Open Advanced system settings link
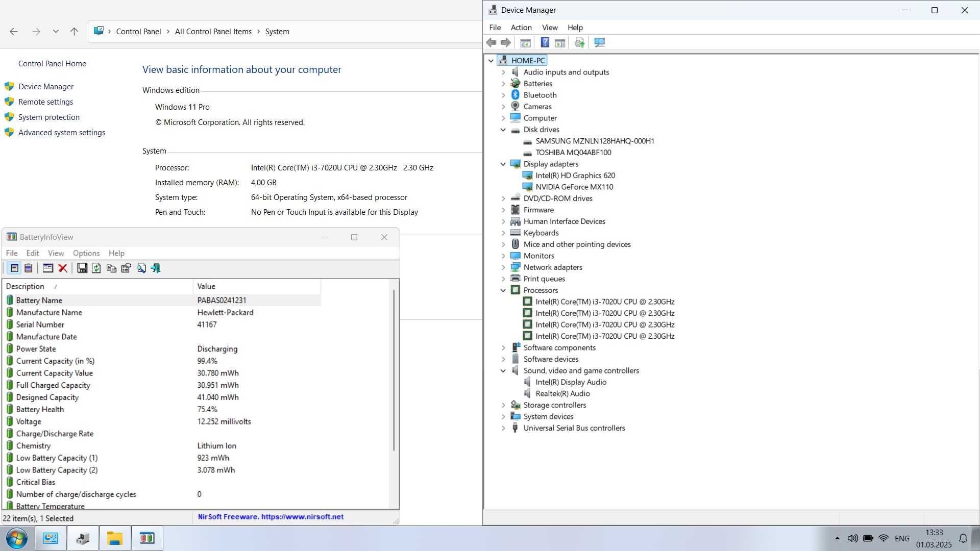Screen dimensions: 980x551 (x=62, y=133)
